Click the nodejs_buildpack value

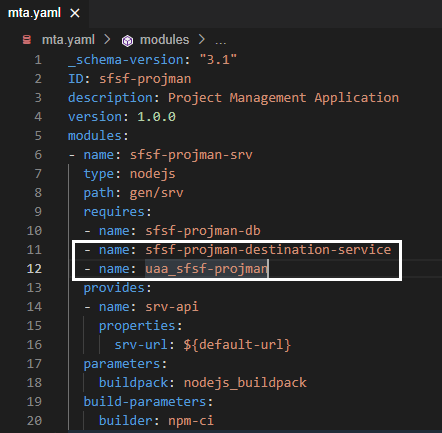(x=245, y=383)
